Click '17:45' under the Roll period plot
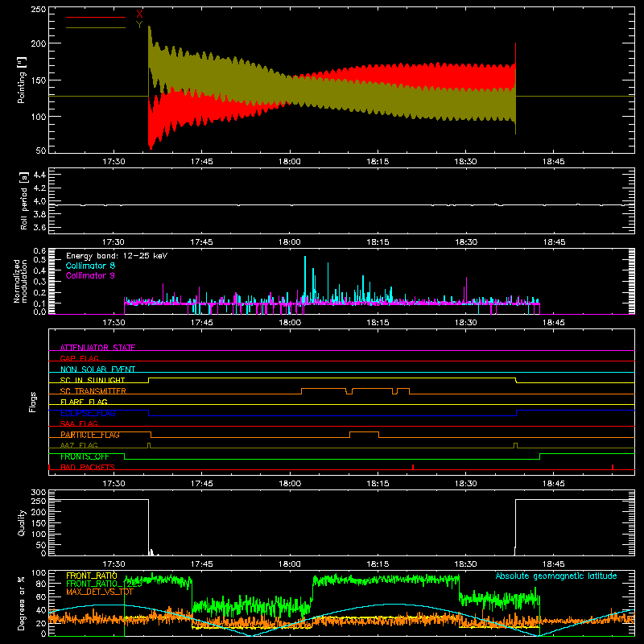The height and width of the screenshot is (644, 644). [x=202, y=242]
